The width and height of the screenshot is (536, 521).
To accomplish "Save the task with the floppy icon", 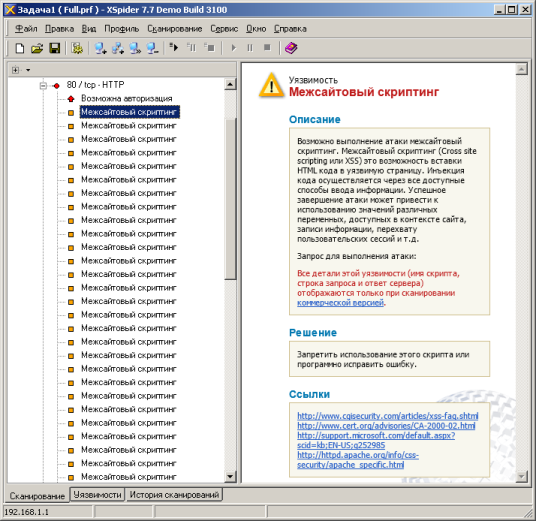I will click(x=54, y=48).
